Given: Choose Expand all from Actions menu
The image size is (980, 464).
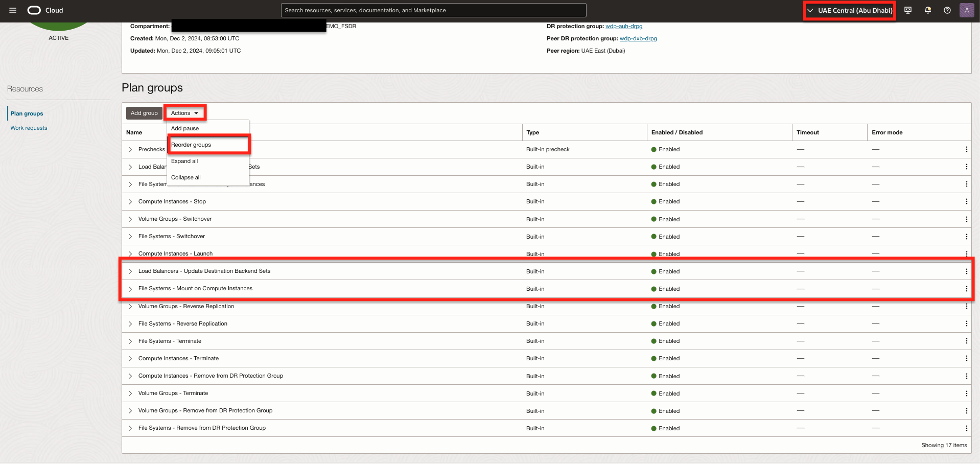Looking at the screenshot, I should coord(208,161).
